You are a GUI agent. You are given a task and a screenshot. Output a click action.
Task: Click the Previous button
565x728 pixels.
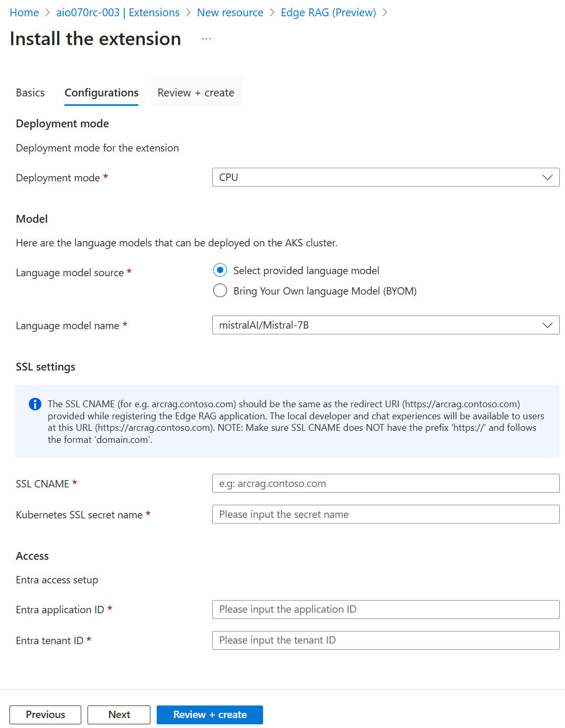click(45, 714)
